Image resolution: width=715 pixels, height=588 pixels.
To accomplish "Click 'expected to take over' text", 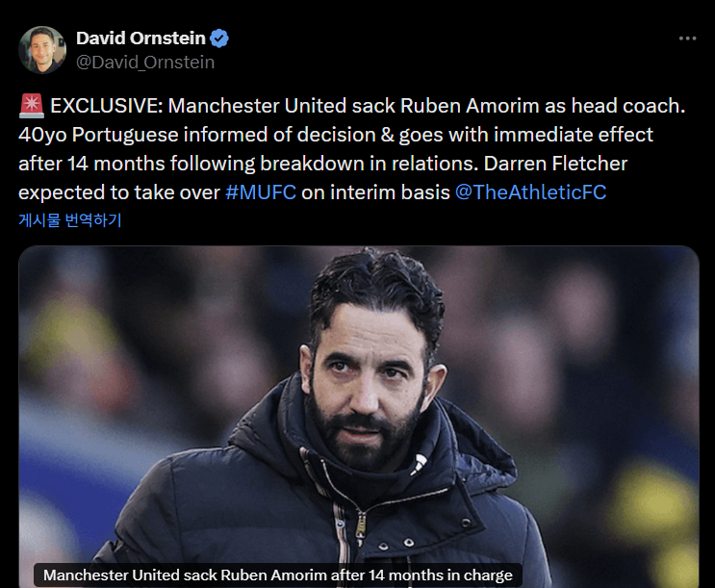I will click(119, 192).
